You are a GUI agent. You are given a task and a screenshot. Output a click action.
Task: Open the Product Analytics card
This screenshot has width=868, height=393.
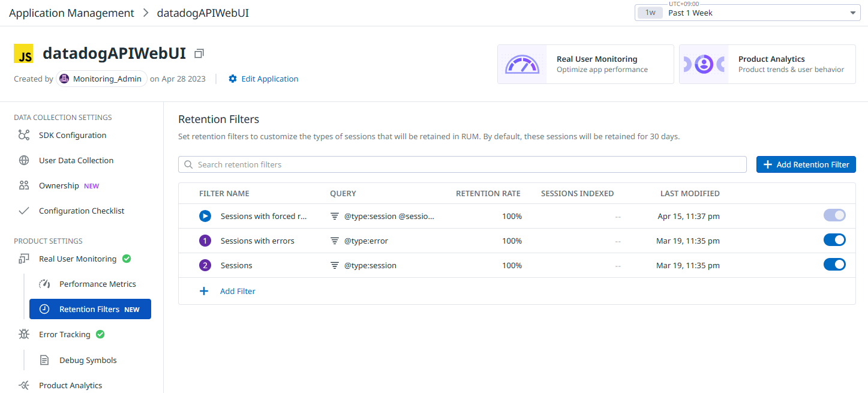pos(767,64)
